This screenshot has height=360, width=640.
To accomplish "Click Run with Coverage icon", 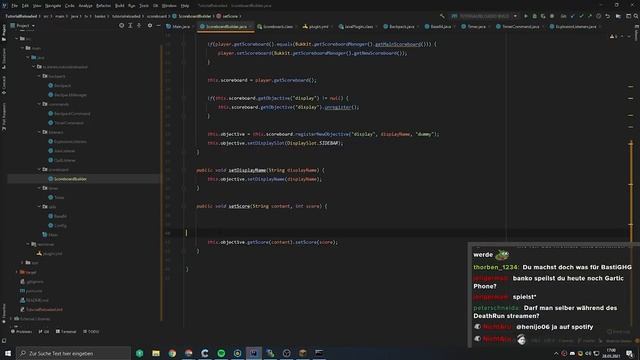I will [543, 16].
